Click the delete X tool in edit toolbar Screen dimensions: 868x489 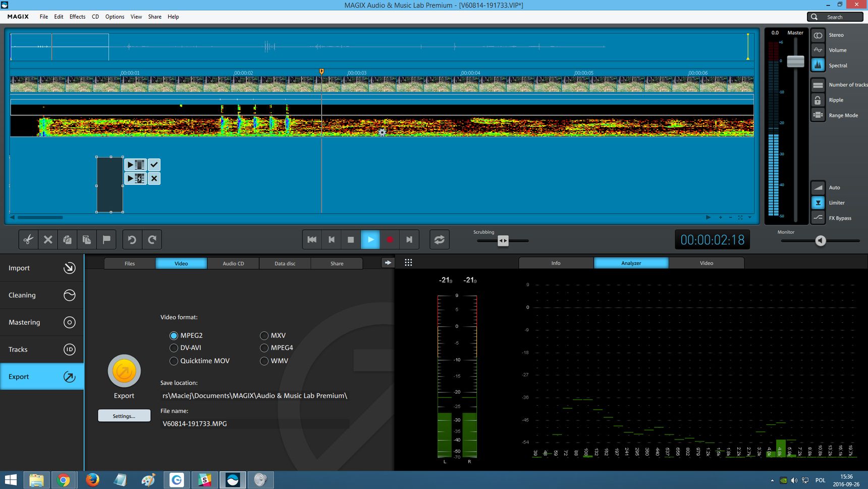48,239
